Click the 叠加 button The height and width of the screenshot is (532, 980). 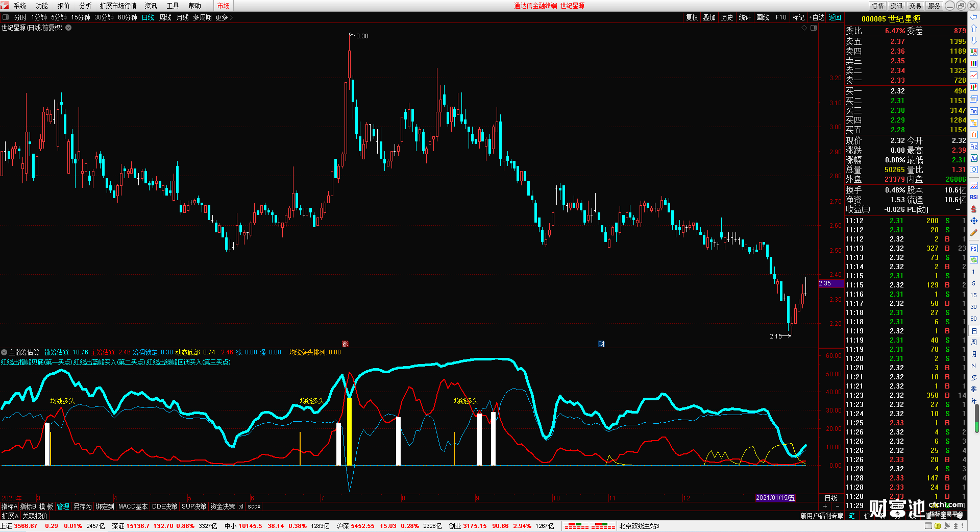pos(709,17)
